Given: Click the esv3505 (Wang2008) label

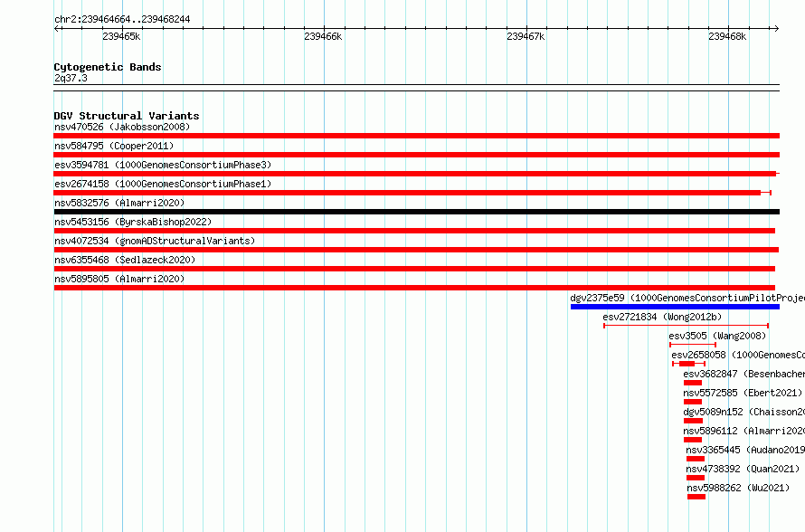Looking at the screenshot, I should [717, 336].
